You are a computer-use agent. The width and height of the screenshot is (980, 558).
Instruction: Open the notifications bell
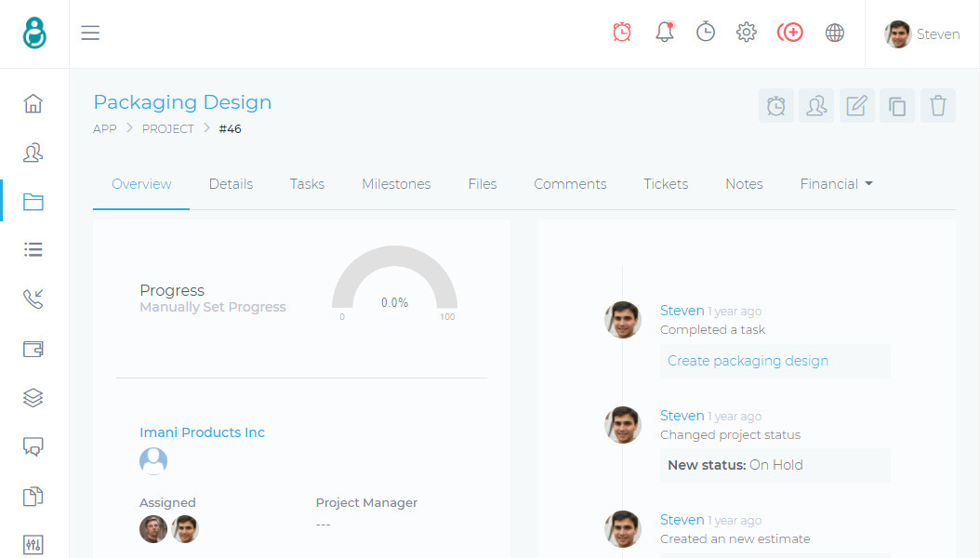coord(664,33)
